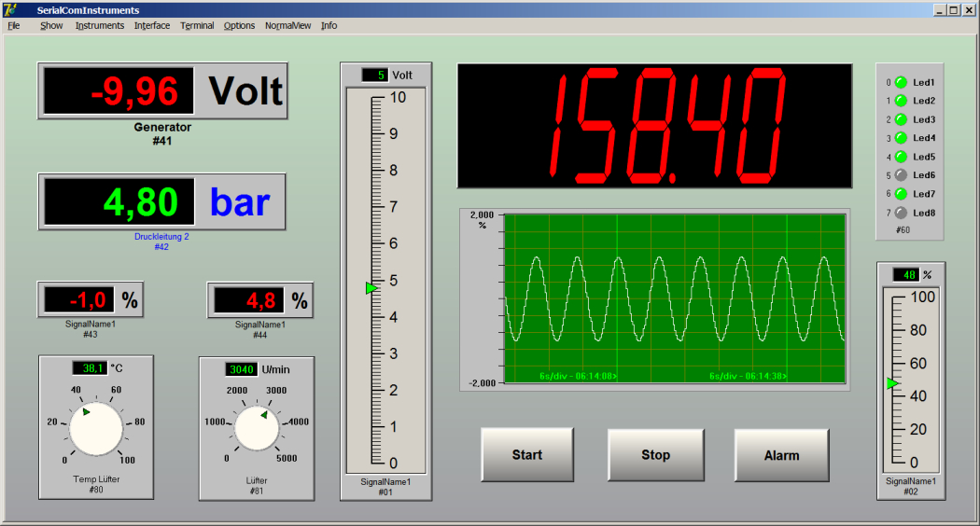
Task: Click the Stop button
Action: pos(655,455)
